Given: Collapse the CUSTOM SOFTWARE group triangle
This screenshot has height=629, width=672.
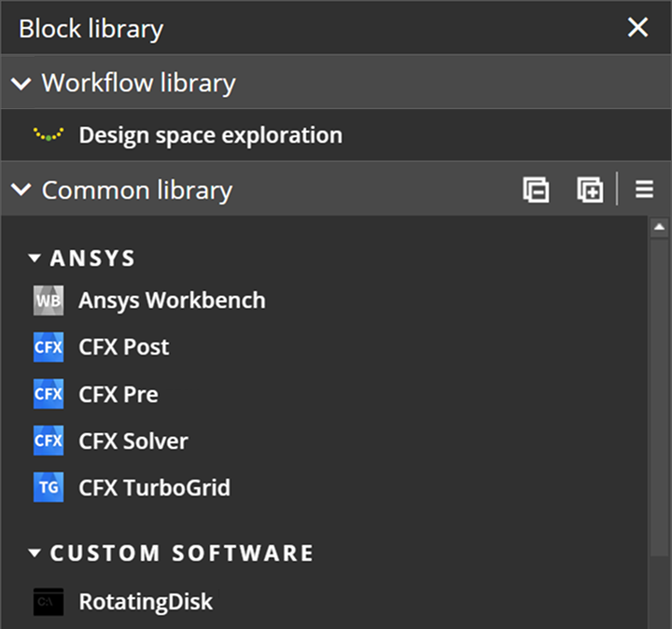Looking at the screenshot, I should pyautogui.click(x=35, y=553).
